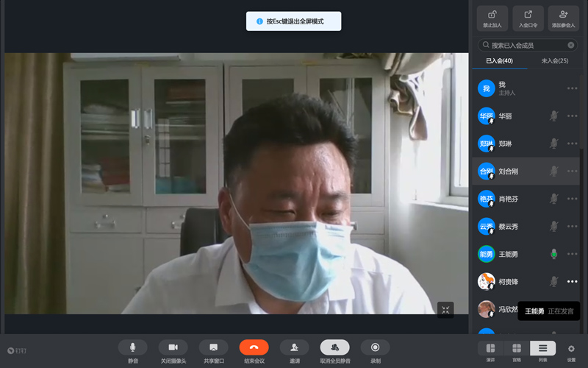This screenshot has width=588, height=368.
Task: Exit fullscreen via video corner icon
Action: point(445,310)
